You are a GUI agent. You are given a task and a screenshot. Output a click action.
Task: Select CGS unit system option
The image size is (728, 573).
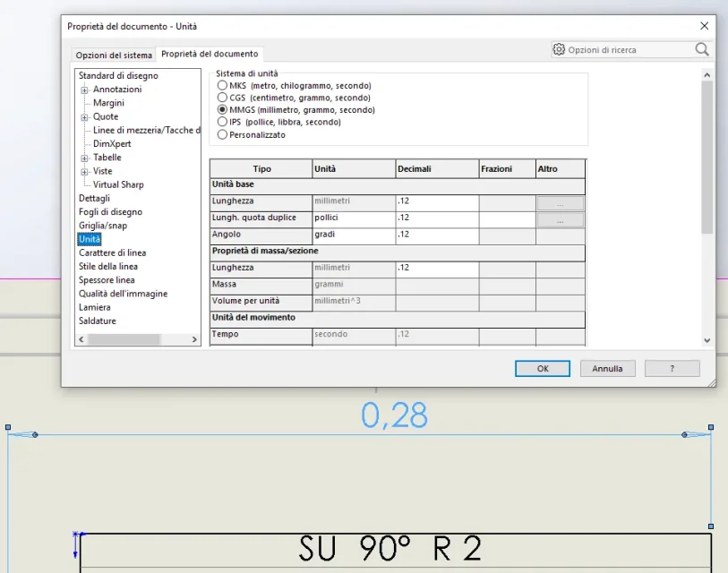[x=222, y=98]
